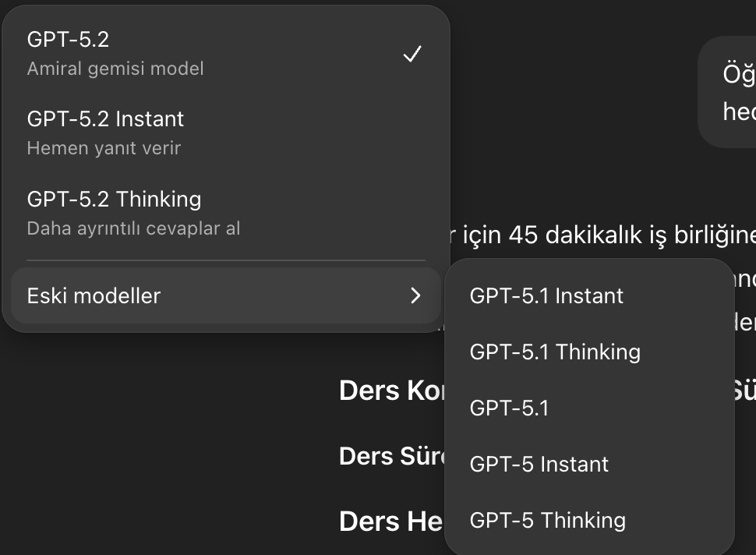This screenshot has height=555, width=756.
Task: Click the divider line above Eski modeller
Action: 226,260
